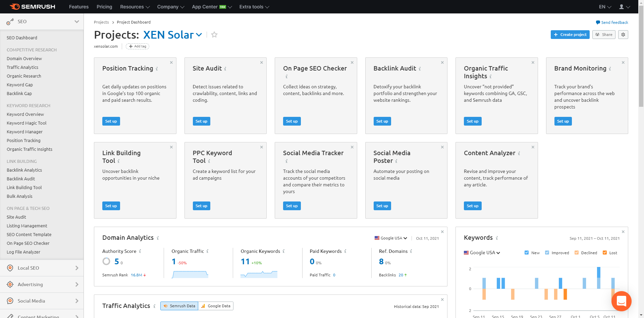Add a tag to the project
Screen dimensions: 644x318
[x=138, y=46]
